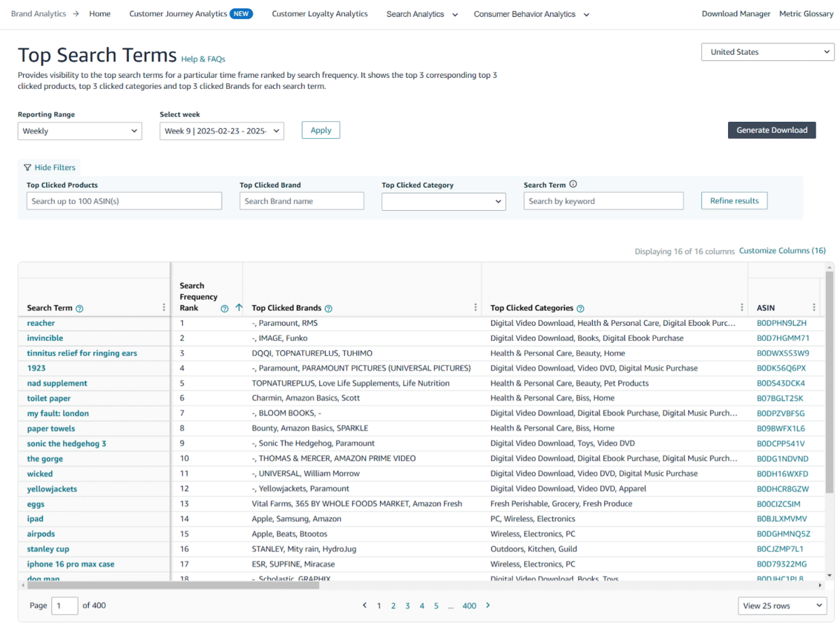Open the kebab menu on the Top Clicked Brands column
840x631 pixels.
[x=475, y=307]
